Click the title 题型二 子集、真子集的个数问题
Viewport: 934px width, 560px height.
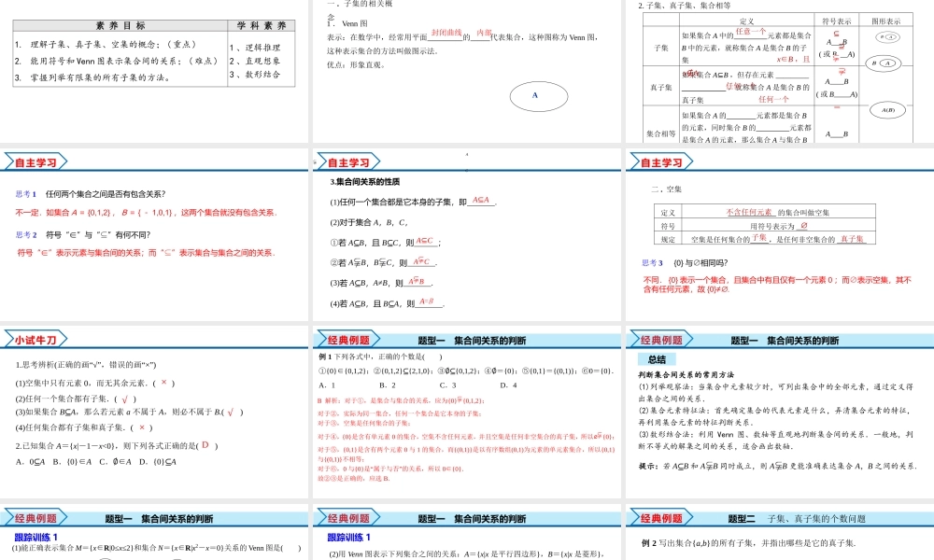pos(797,519)
